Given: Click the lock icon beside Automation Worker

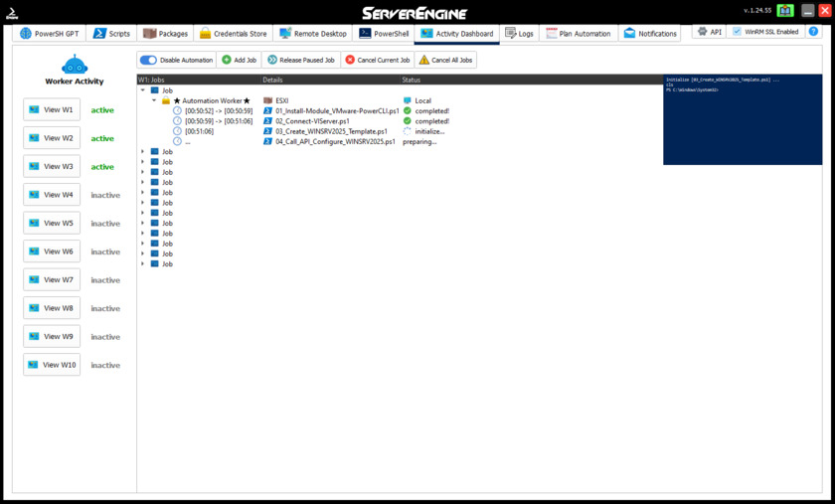Looking at the screenshot, I should point(166,100).
